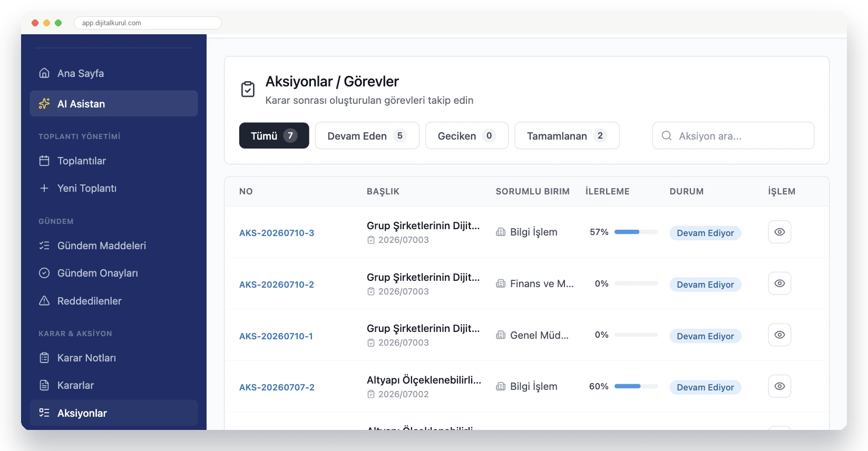
Task: Follow the AKS-20260710-1 link
Action: click(276, 336)
